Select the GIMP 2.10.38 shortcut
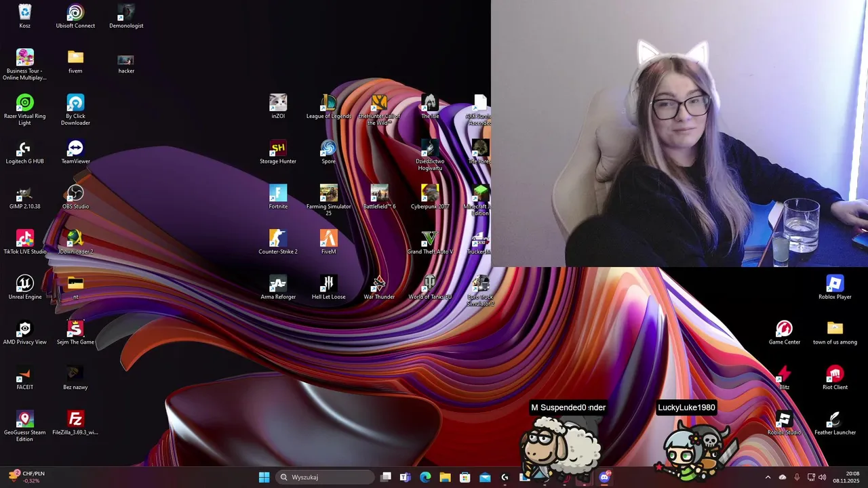Image resolution: width=868 pixels, height=488 pixels. tap(24, 197)
